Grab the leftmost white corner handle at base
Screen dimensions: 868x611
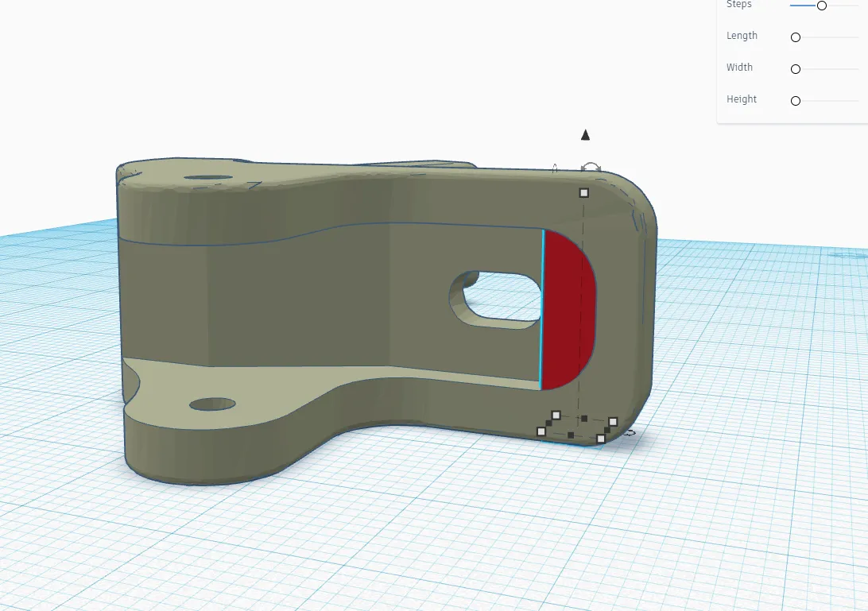point(541,431)
